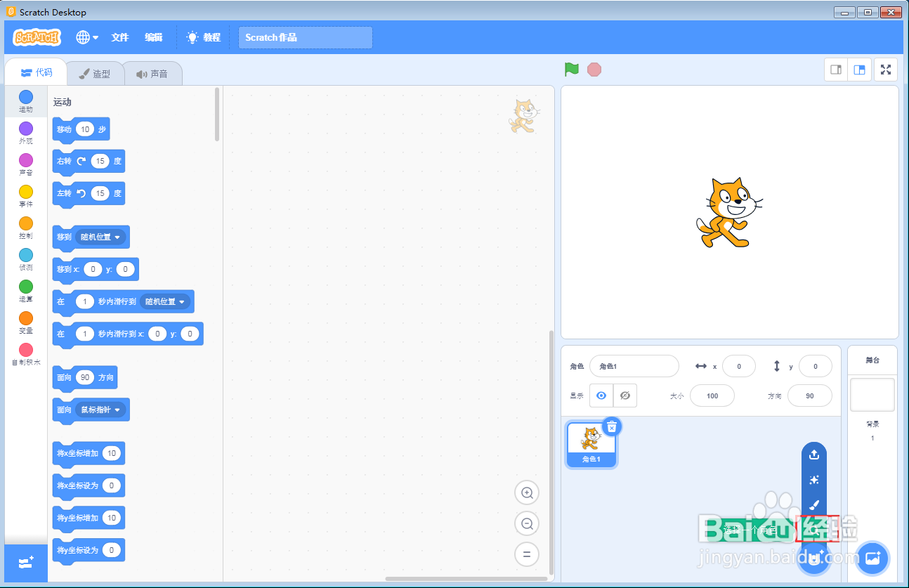Hide the sprite with the slashed-eye toggle
Screen dimensions: 909x588
pos(624,396)
